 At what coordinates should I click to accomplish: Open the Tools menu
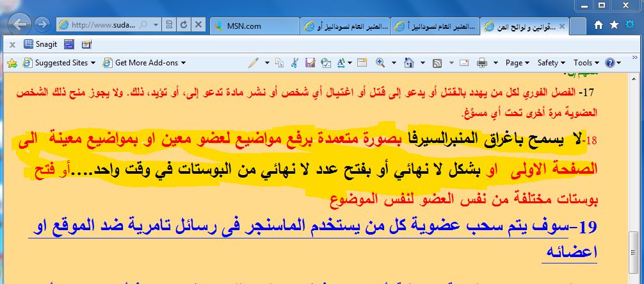(x=585, y=63)
